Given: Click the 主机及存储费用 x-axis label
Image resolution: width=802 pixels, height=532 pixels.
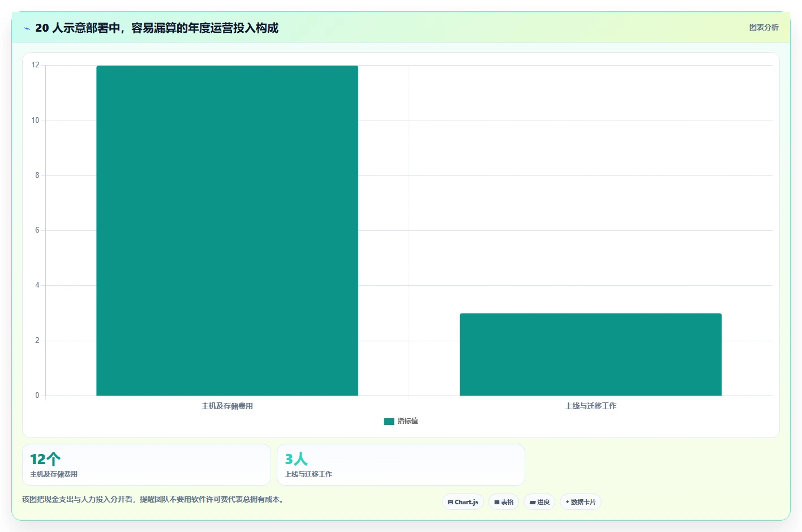Looking at the screenshot, I should (x=227, y=406).
